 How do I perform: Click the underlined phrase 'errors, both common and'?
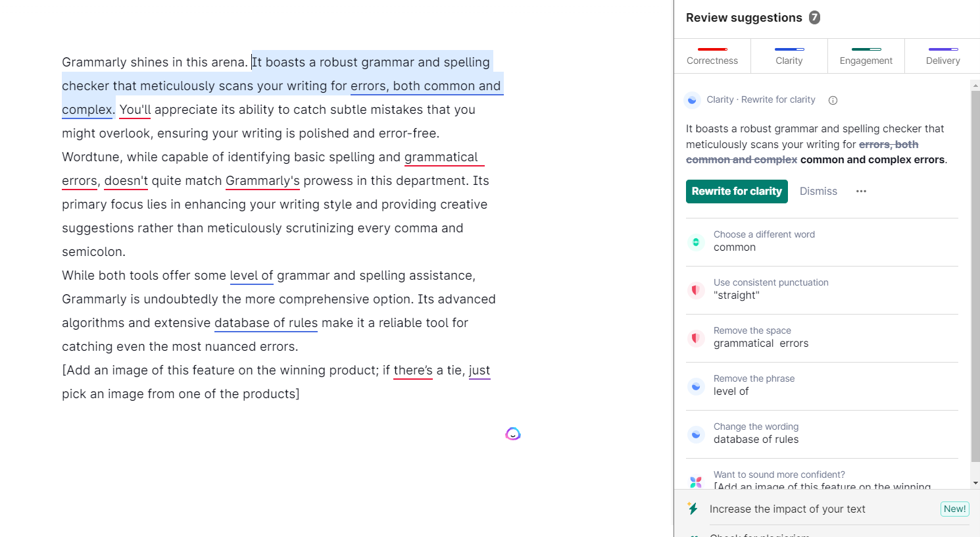coord(426,86)
